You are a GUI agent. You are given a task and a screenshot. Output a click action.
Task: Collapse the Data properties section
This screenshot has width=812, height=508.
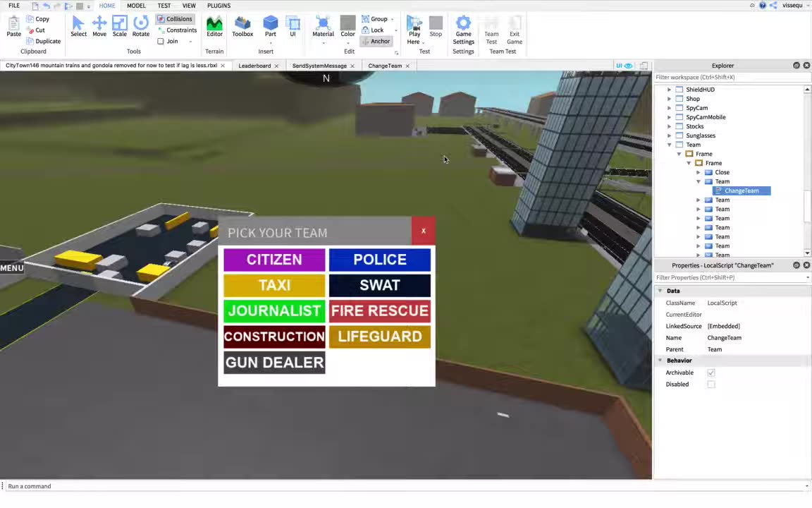(x=660, y=291)
